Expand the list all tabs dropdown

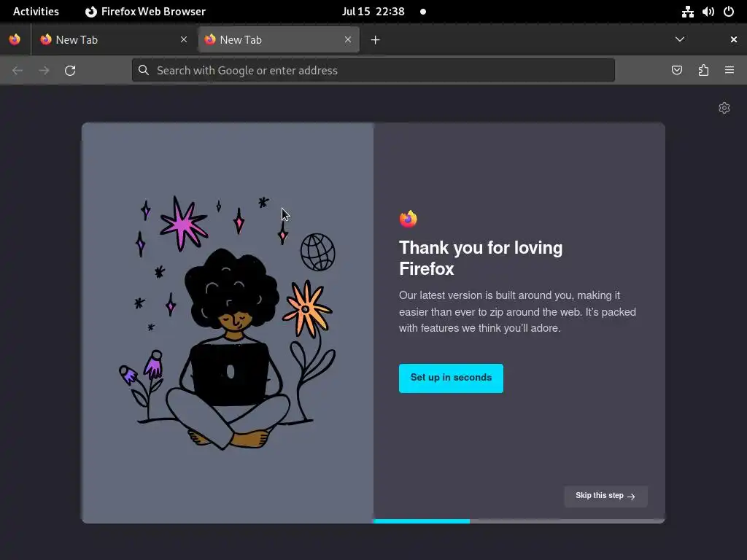[x=680, y=39]
